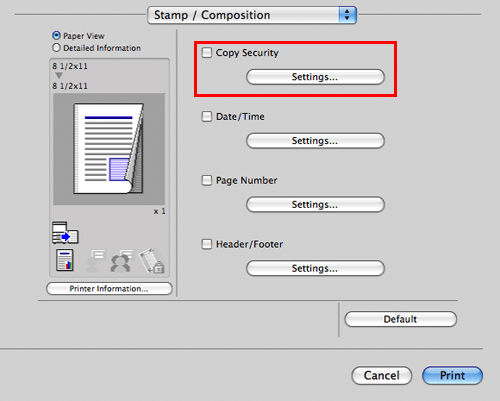The image size is (500, 401).
Task: Click the paper size arrow indicator
Action: click(x=59, y=76)
